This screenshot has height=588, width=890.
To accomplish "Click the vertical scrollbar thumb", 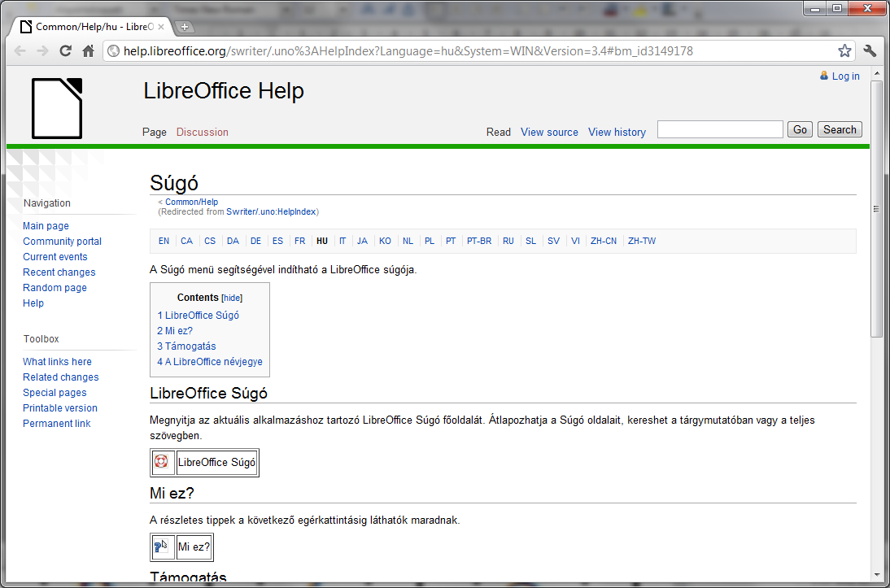I will (876, 209).
